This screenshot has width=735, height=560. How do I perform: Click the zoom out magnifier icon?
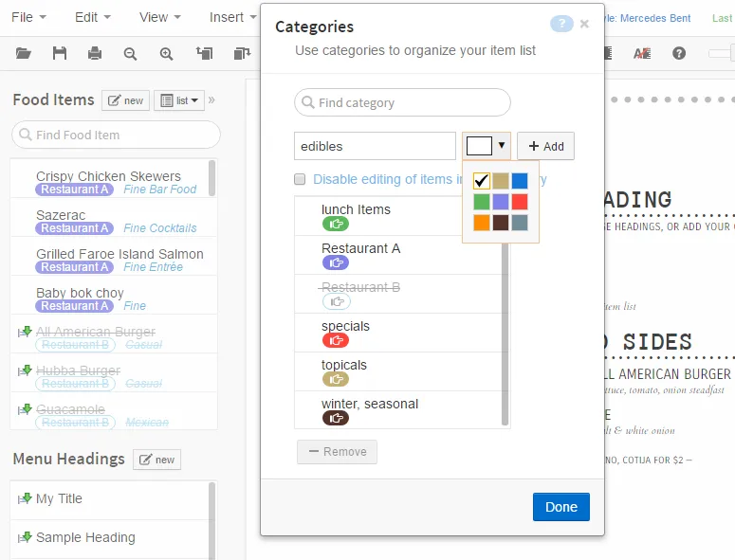click(130, 53)
